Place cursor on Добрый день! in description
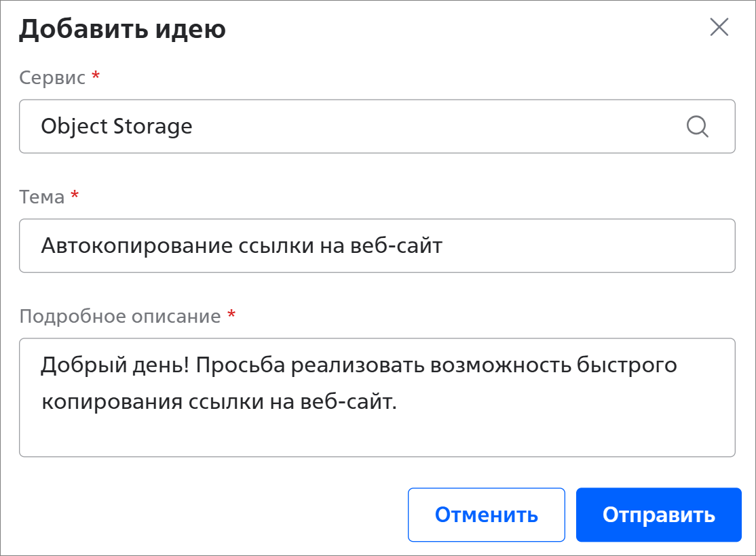 point(115,365)
